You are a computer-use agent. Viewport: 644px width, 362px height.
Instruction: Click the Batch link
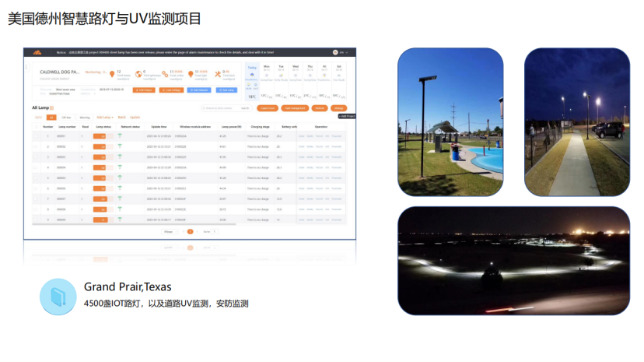[121, 118]
